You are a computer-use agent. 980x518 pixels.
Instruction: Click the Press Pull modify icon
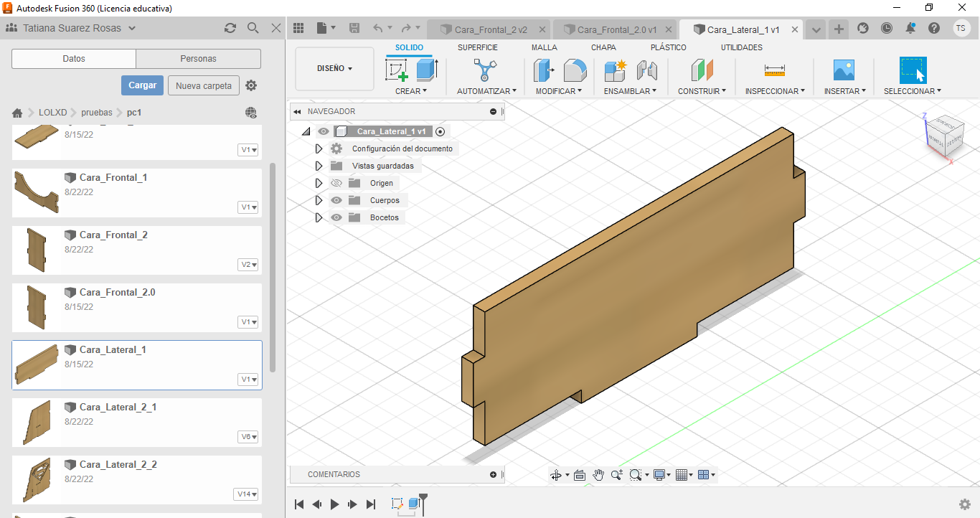coord(542,70)
